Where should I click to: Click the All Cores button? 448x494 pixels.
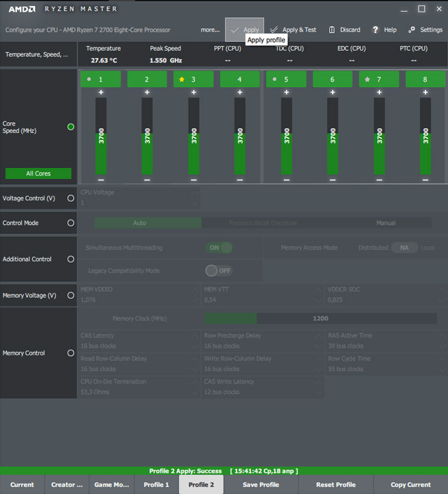tap(38, 174)
